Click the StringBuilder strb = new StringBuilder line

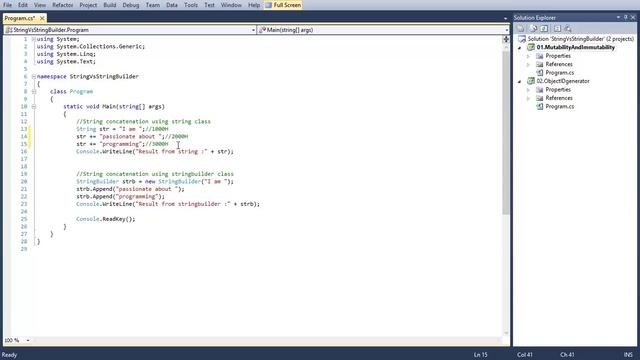pos(155,182)
